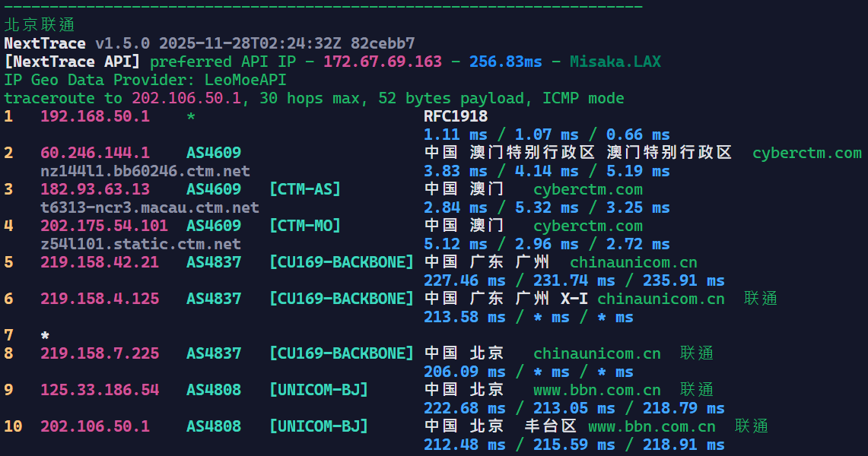
Task: Select hostname t6313-ncr3.macau.ctm.net
Action: [149, 207]
